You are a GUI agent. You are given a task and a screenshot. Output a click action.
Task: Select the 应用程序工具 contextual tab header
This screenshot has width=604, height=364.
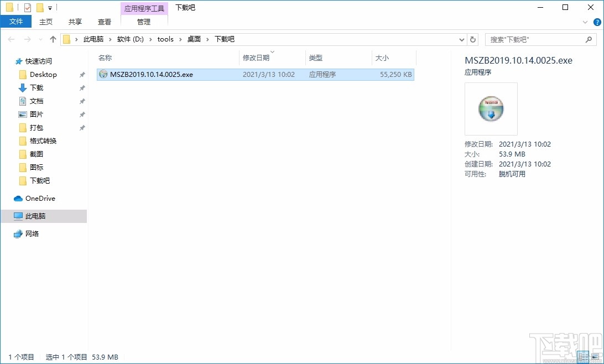144,8
